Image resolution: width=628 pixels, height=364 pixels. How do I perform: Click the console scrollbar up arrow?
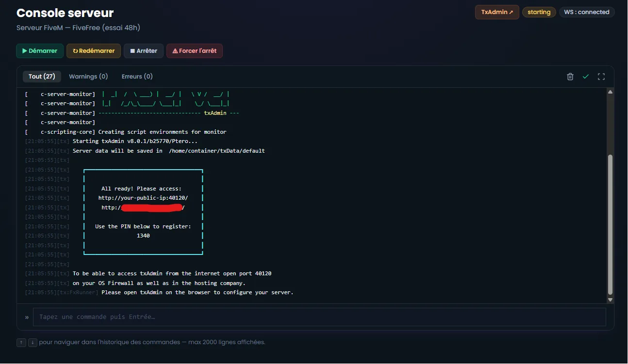tap(611, 92)
